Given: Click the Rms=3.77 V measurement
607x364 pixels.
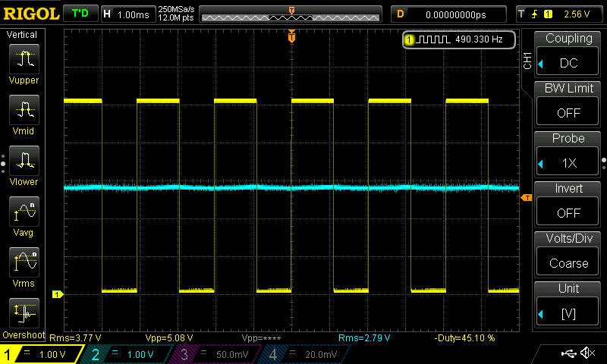Looking at the screenshot, I should pyautogui.click(x=75, y=338).
